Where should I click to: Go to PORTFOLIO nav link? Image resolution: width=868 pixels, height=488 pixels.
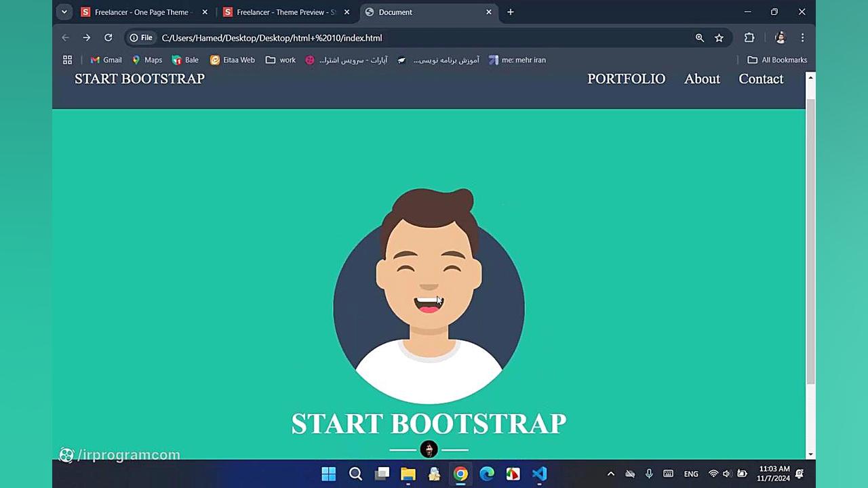626,79
